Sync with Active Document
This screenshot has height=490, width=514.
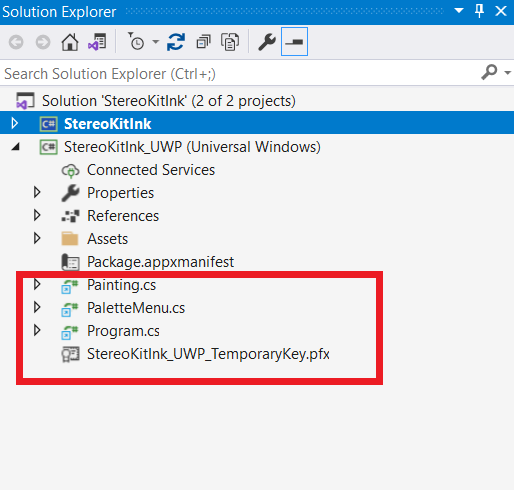tap(176, 42)
